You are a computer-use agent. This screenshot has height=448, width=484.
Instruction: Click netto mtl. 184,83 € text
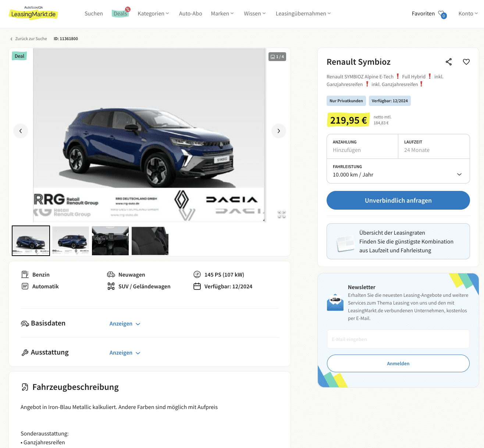pyautogui.click(x=382, y=120)
